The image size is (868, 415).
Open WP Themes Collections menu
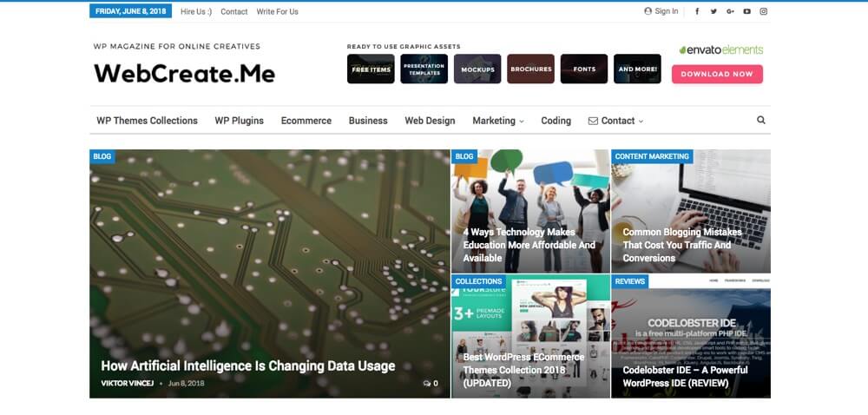(148, 121)
